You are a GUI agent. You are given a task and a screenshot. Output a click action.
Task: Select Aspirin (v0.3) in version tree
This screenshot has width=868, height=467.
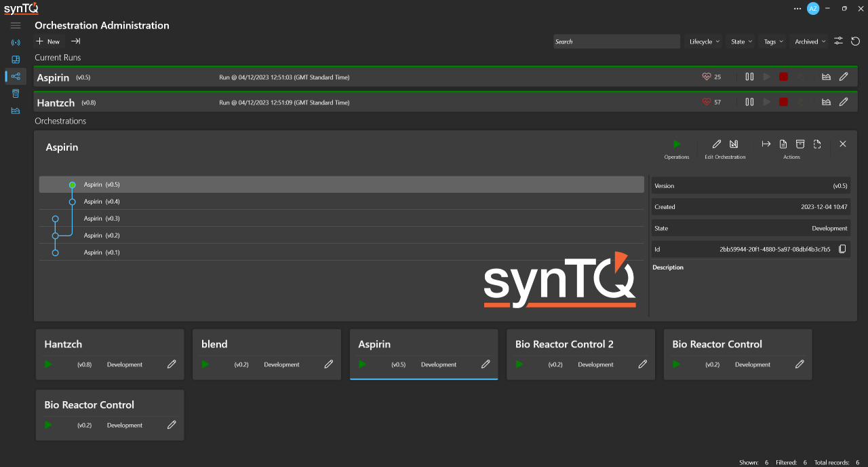point(102,219)
